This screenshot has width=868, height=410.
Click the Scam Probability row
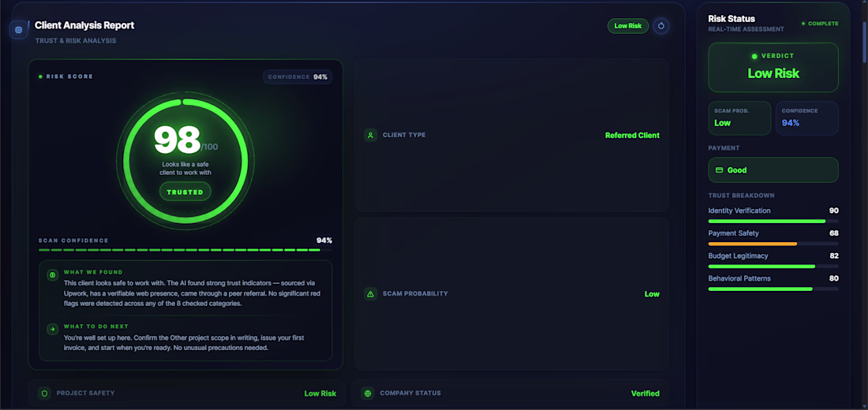511,294
